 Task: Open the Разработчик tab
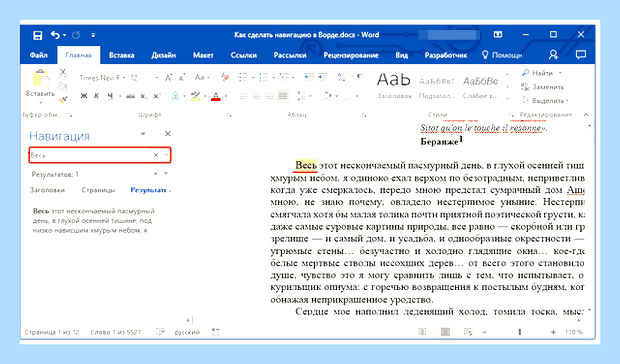pos(446,55)
